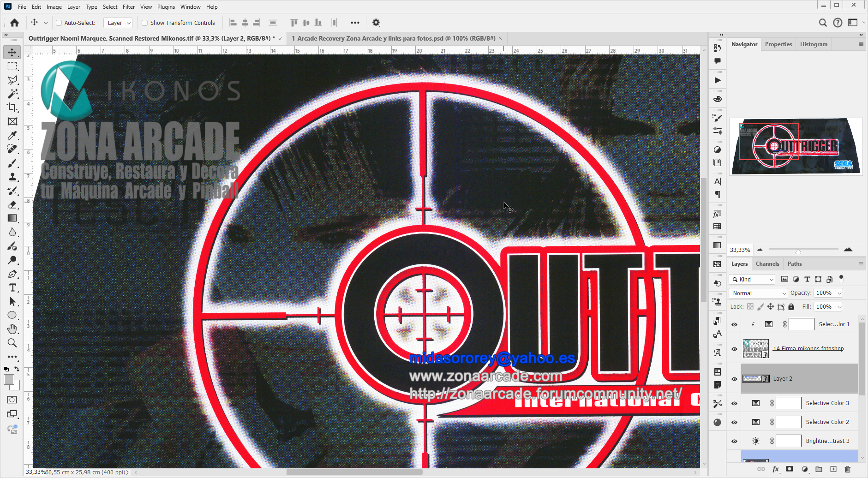The height and width of the screenshot is (478, 868).
Task: Open Navigator panel menu
Action: coord(861,44)
